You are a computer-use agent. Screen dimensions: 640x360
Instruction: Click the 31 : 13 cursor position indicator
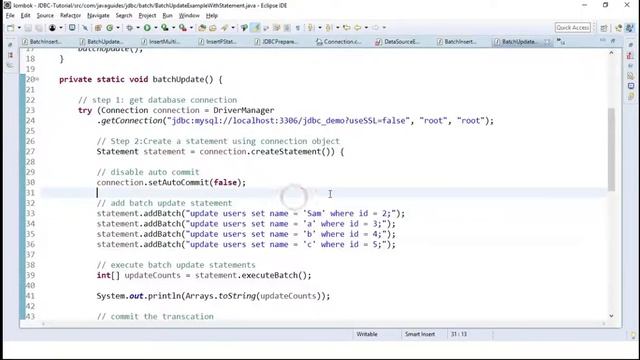click(x=459, y=334)
